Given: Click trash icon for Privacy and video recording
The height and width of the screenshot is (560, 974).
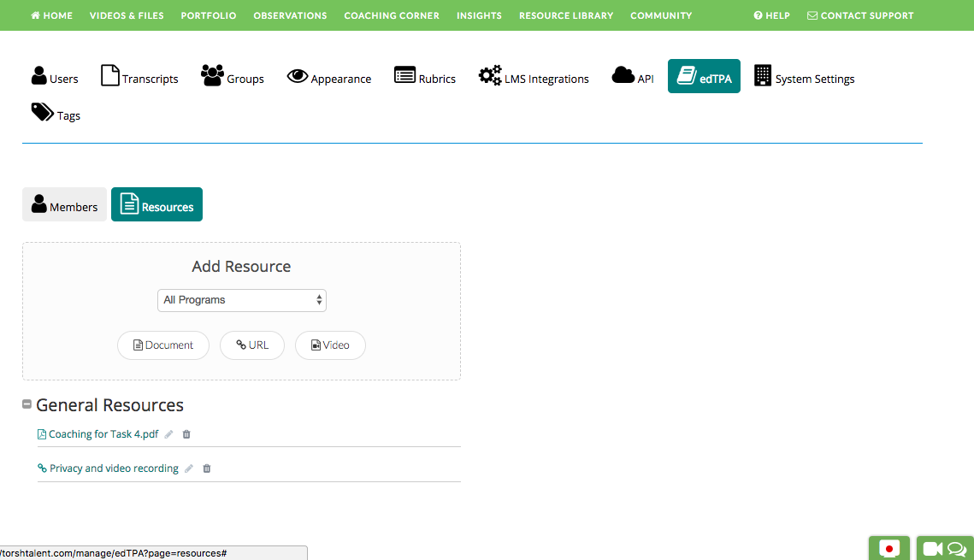Looking at the screenshot, I should tap(206, 469).
